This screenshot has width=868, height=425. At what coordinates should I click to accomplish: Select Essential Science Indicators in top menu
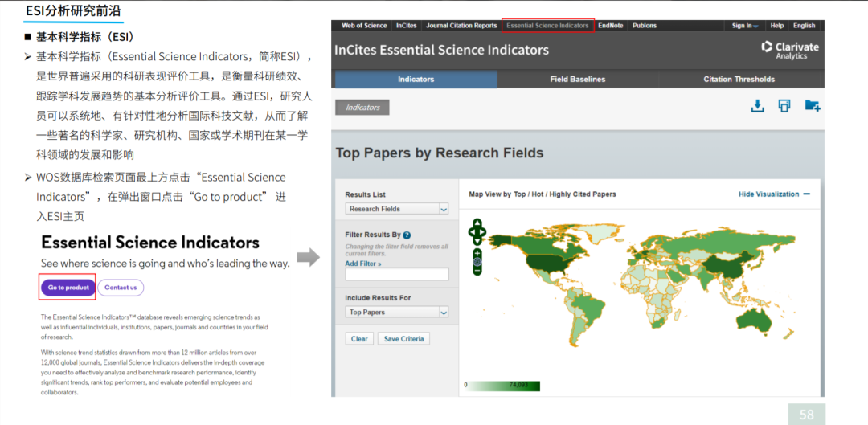coord(547,26)
